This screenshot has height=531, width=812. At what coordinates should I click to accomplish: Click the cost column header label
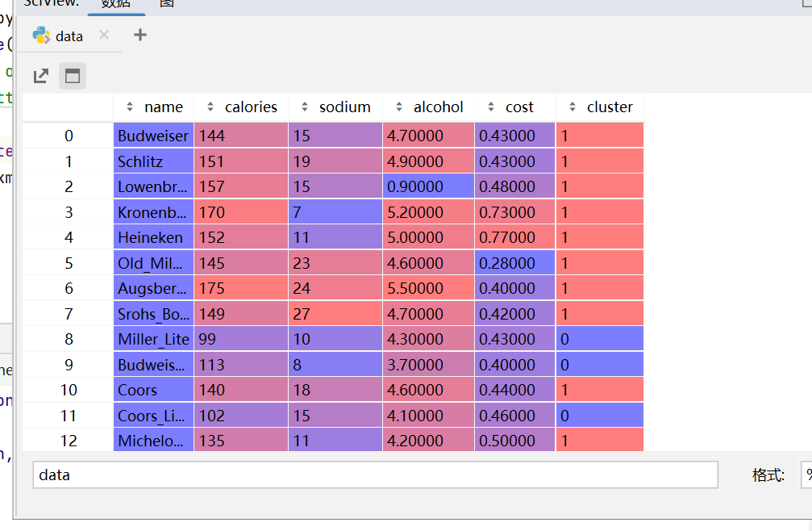coord(519,107)
